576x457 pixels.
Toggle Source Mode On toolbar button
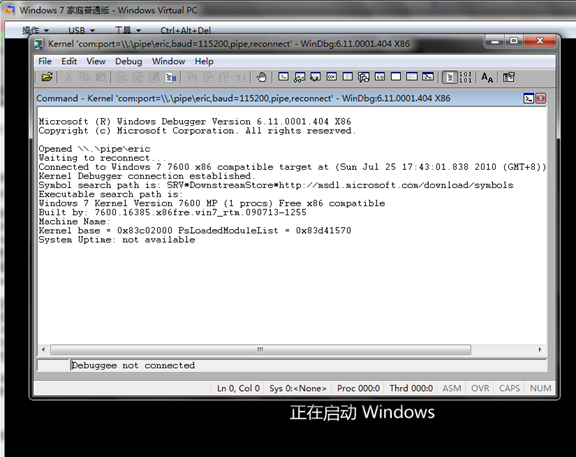pos(449,77)
